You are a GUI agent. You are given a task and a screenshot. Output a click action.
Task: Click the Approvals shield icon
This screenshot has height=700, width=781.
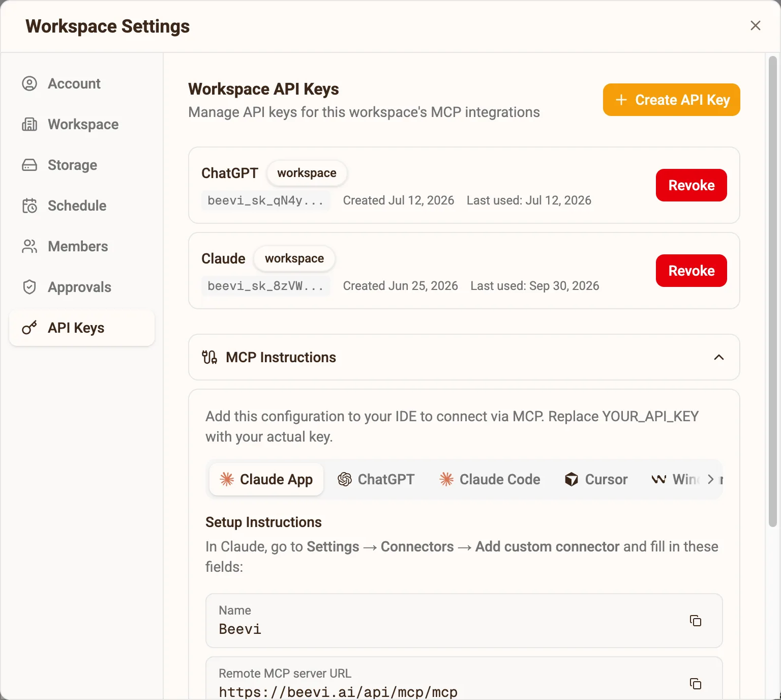point(29,287)
